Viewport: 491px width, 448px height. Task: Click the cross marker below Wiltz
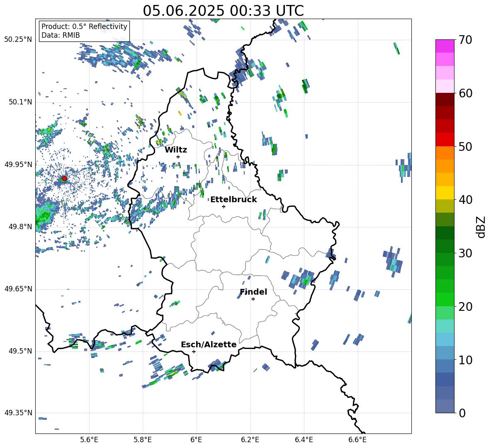point(178,157)
